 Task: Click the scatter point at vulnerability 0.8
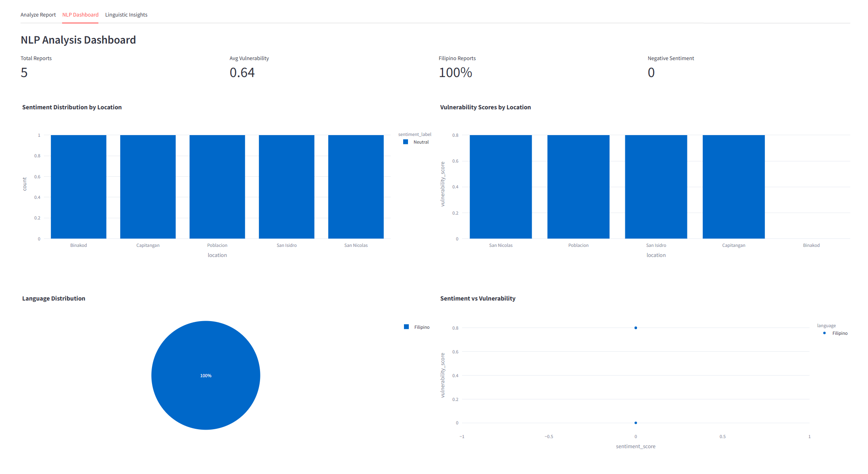click(636, 328)
